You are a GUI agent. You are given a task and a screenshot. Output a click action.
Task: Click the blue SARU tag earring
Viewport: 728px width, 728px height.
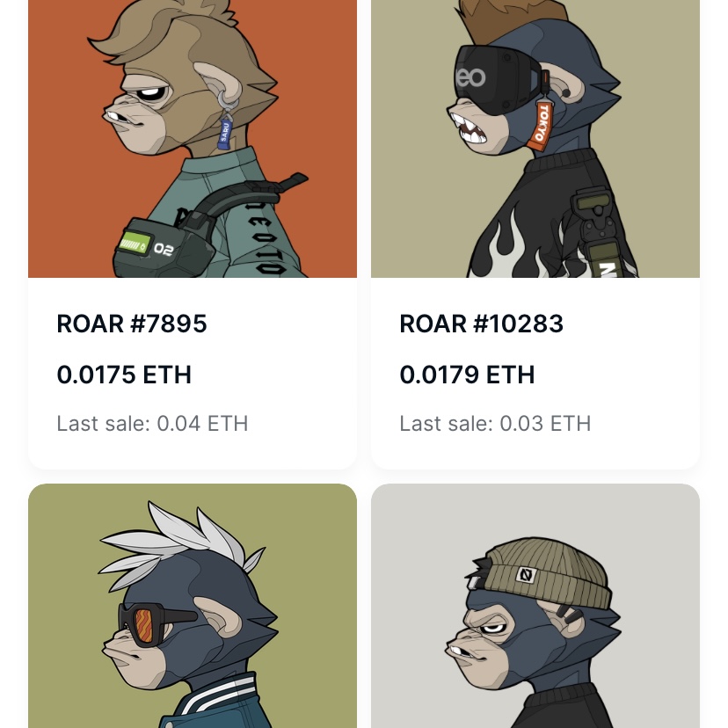(x=225, y=131)
